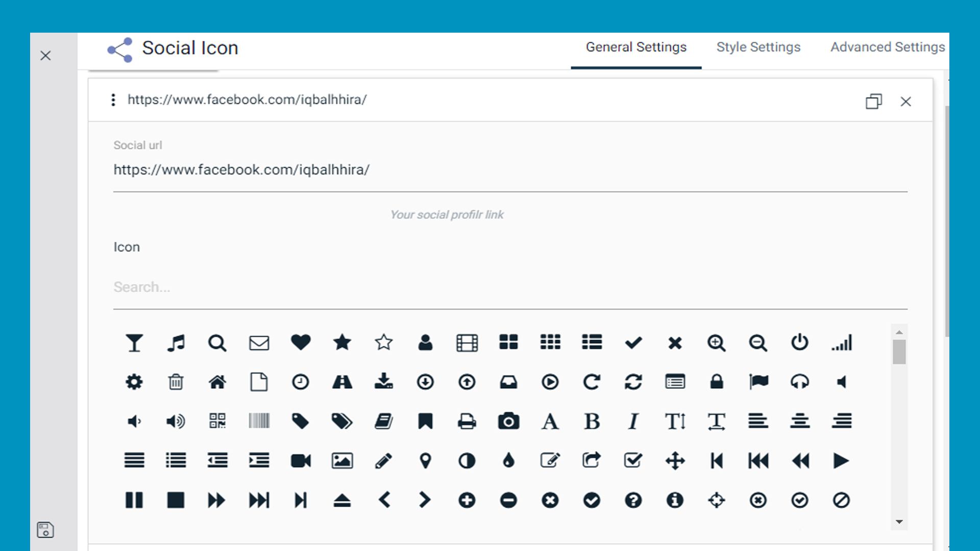The height and width of the screenshot is (551, 980).
Task: Pick the lock icon
Action: click(x=717, y=382)
